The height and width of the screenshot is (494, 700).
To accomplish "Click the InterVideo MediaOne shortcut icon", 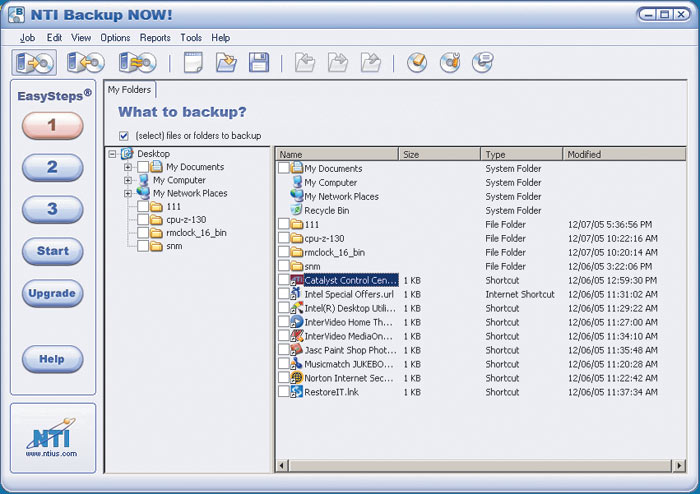I will tap(296, 336).
